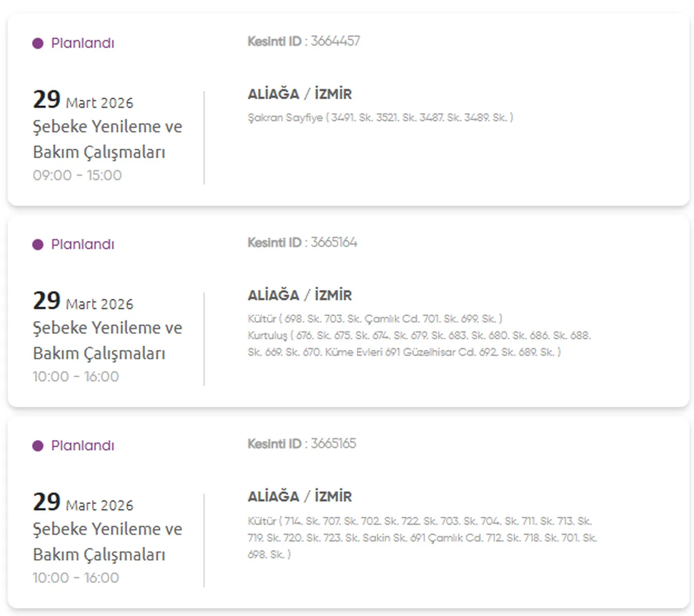Click the 09:00 - 15:00 time range

[77, 175]
